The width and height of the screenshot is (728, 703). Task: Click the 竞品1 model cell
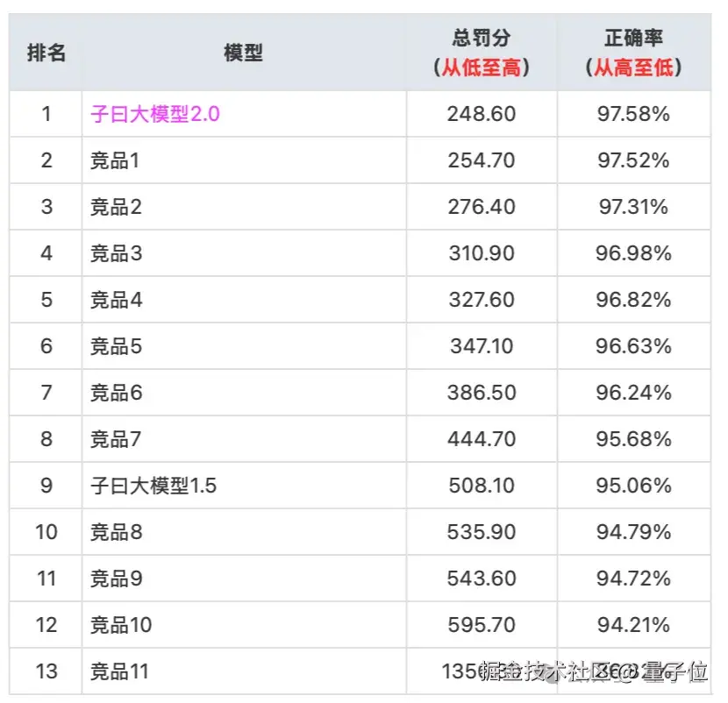tap(115, 160)
